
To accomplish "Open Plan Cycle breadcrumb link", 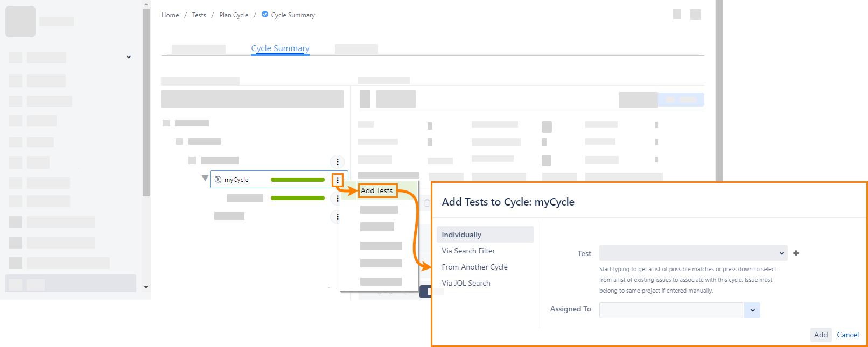I will [x=234, y=15].
